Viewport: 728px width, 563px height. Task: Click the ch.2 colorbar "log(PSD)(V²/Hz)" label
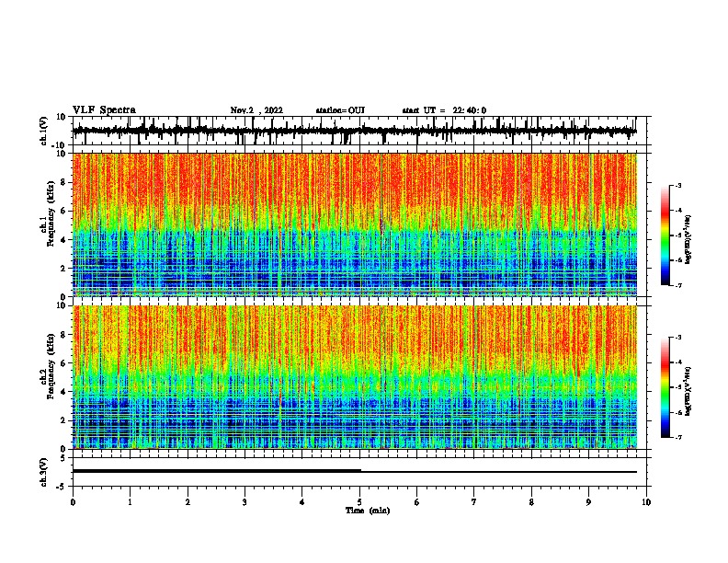(688, 391)
